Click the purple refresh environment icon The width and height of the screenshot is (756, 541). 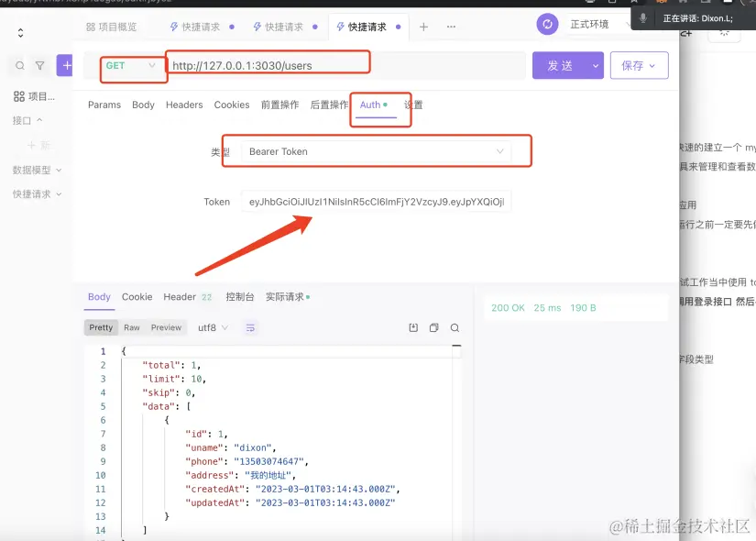coord(547,24)
